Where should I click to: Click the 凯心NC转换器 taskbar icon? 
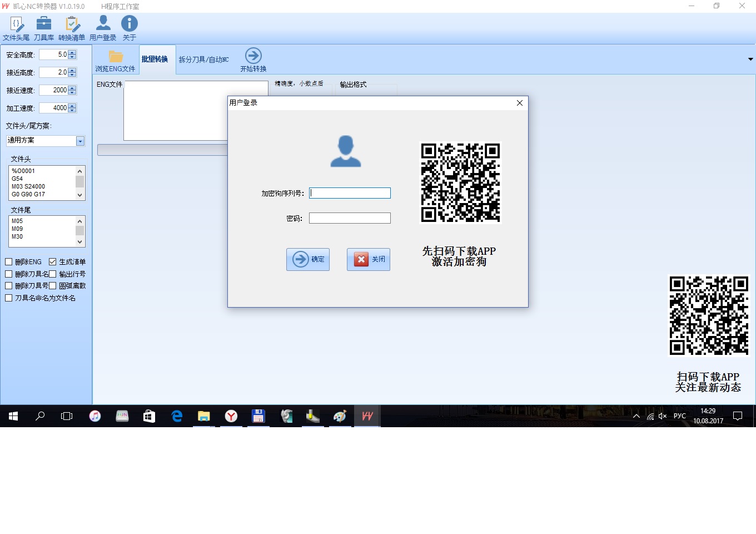pos(367,416)
